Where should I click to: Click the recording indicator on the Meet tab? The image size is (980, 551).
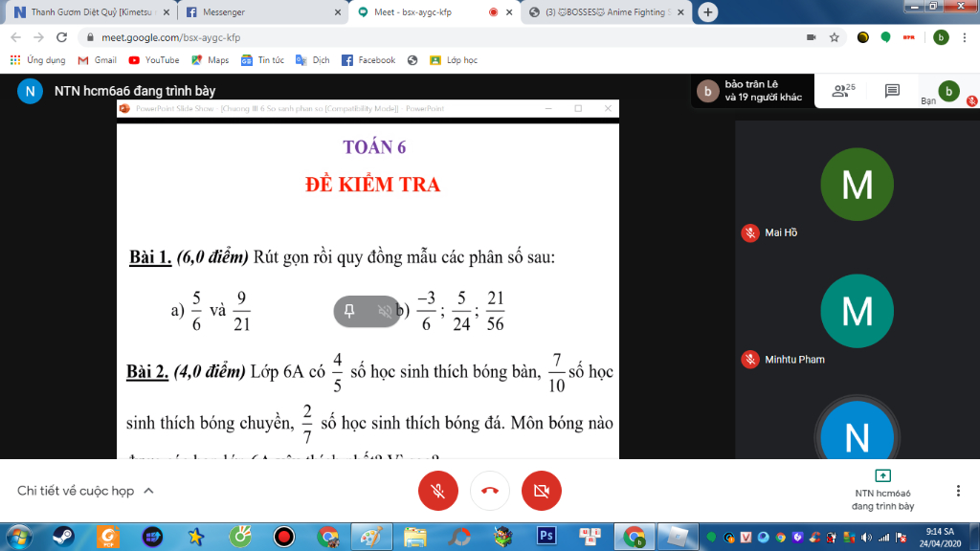pos(493,11)
